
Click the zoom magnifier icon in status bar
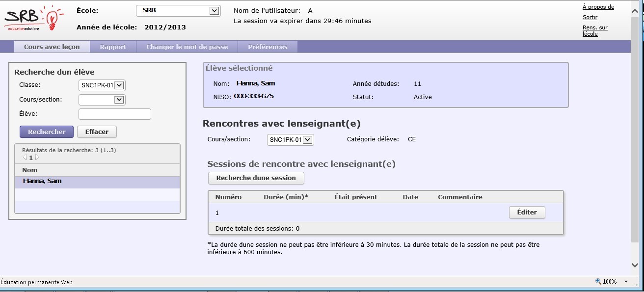click(598, 282)
